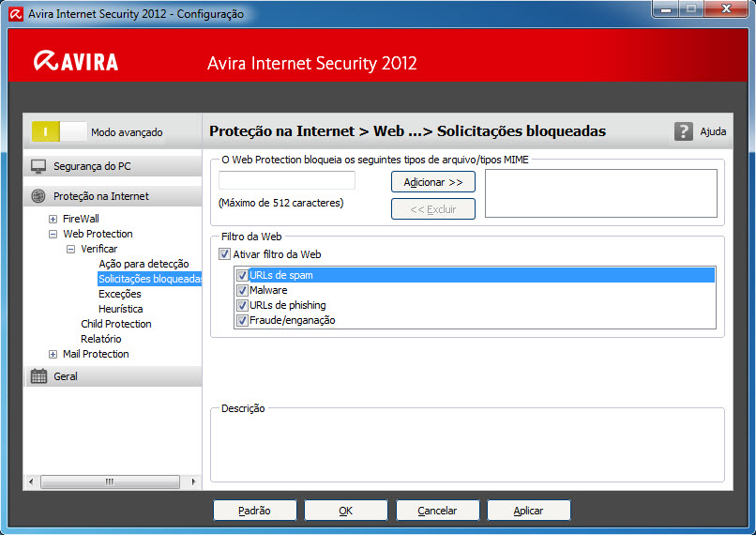Click the sidebar scrollbar right arrow

coord(194,481)
